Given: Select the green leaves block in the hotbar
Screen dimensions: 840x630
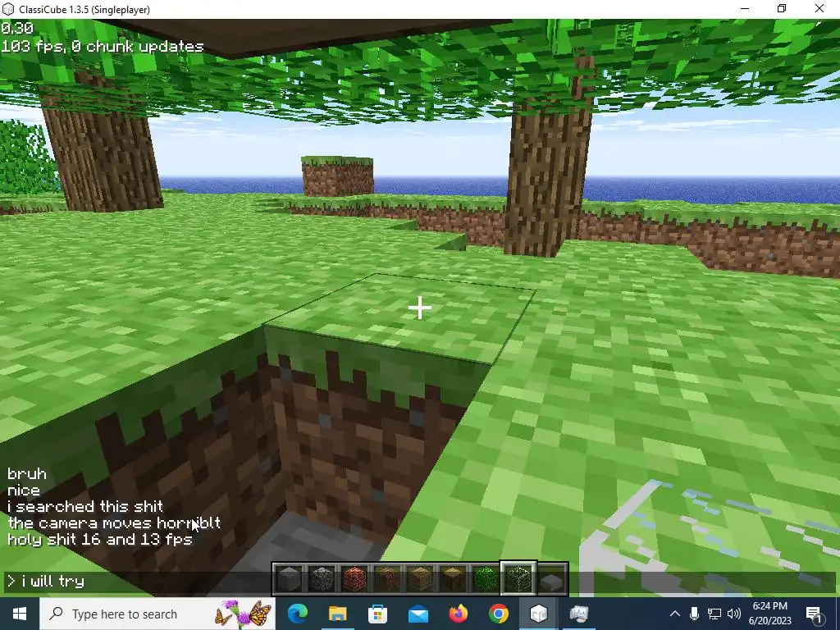Looking at the screenshot, I should pyautogui.click(x=486, y=579).
